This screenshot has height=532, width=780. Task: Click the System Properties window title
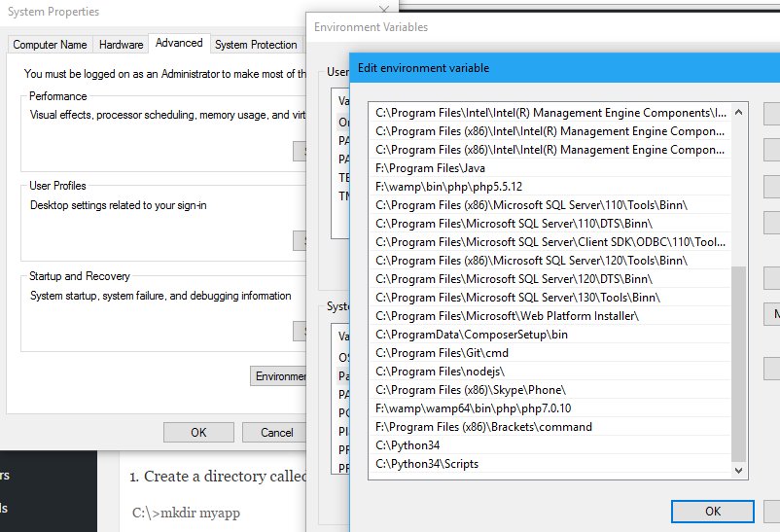53,12
